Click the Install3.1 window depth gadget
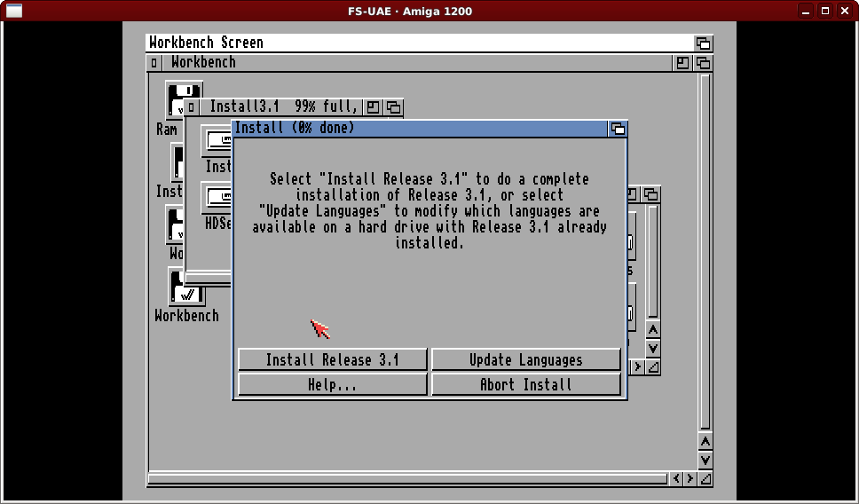859x504 pixels. click(x=393, y=106)
